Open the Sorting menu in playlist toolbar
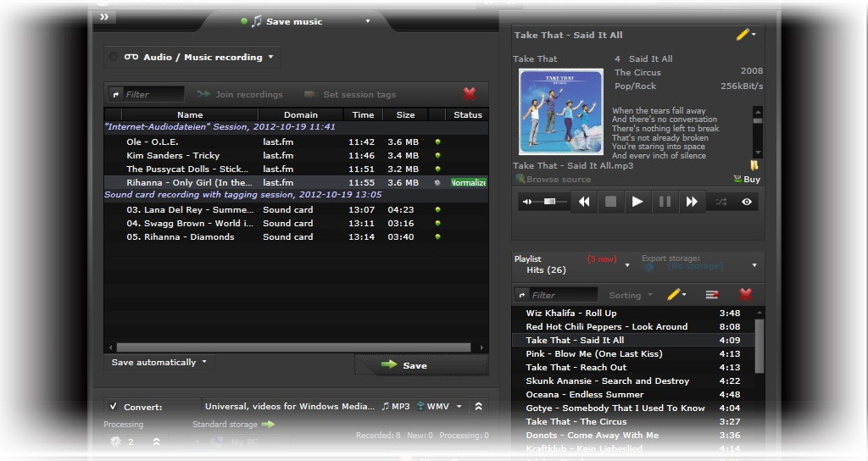Screen dimensions: 868x461 click(x=631, y=295)
